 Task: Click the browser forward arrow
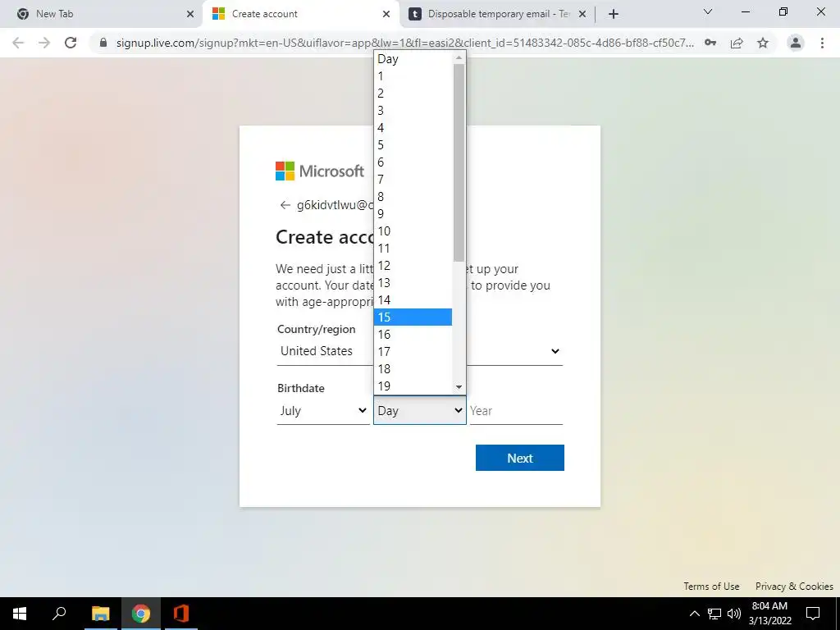click(x=44, y=43)
